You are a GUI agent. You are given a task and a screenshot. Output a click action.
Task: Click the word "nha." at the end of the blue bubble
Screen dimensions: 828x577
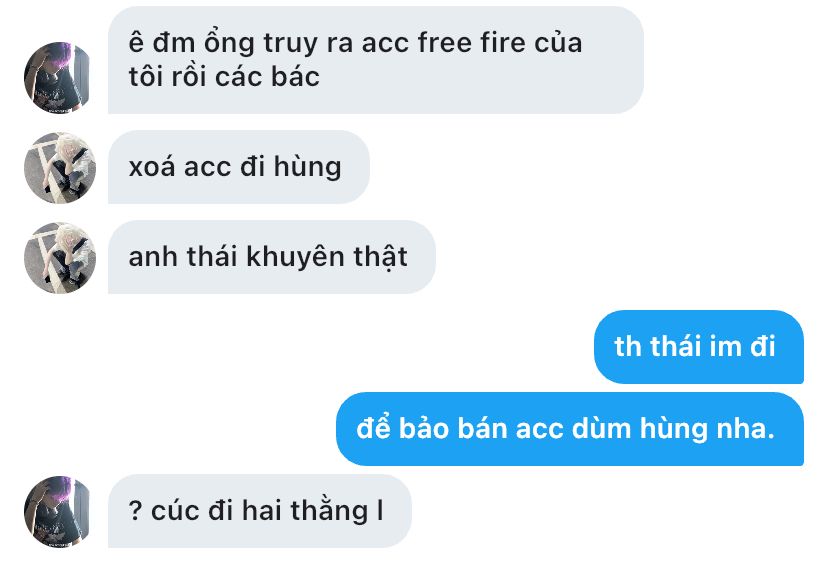pos(745,428)
